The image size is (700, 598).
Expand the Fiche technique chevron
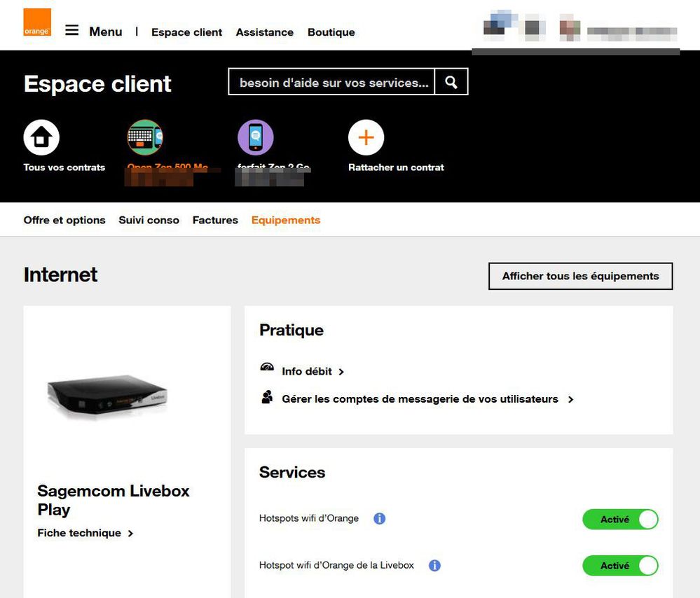130,534
